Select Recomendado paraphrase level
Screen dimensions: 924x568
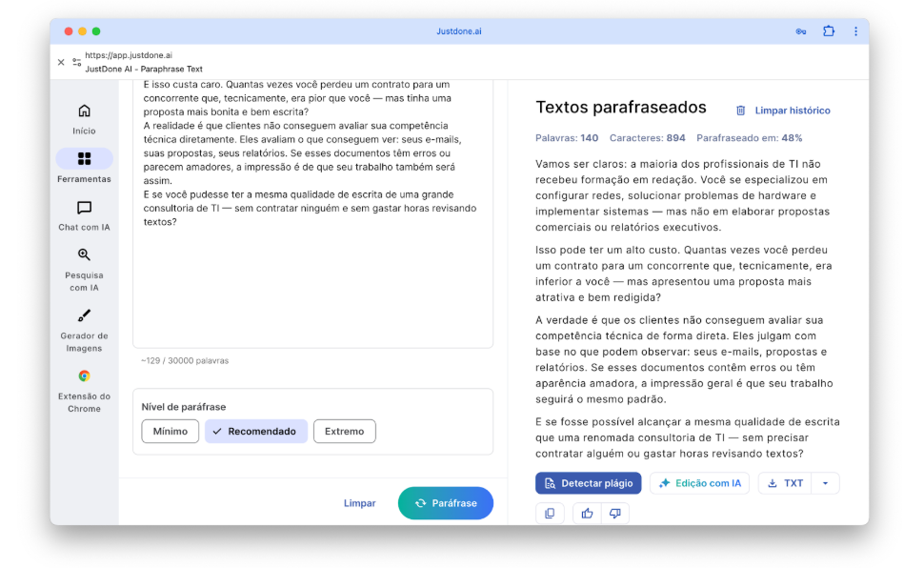pyautogui.click(x=255, y=431)
